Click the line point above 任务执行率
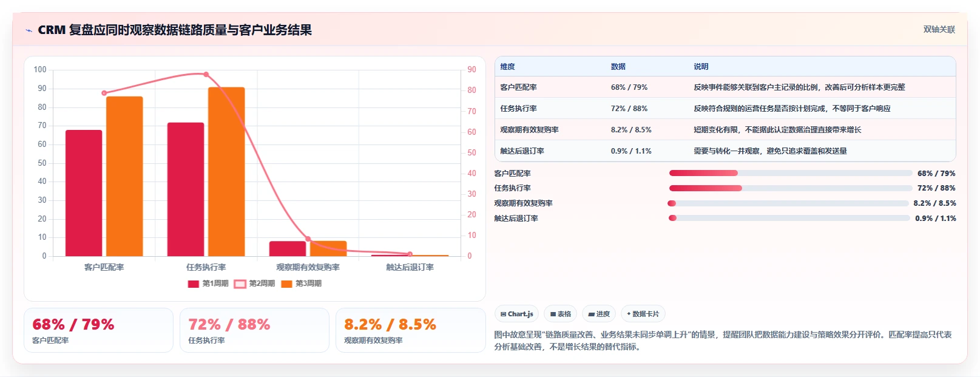This screenshot has height=377, width=980. point(206,75)
